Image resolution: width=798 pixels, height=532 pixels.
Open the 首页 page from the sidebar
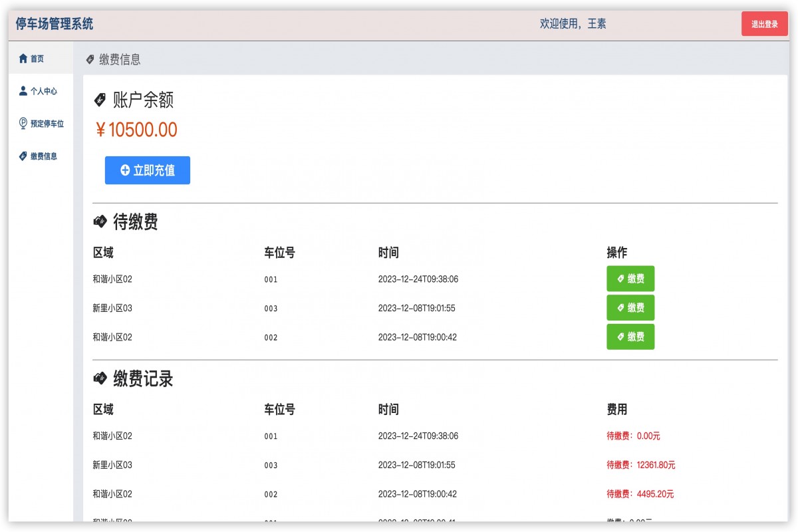[x=35, y=59]
